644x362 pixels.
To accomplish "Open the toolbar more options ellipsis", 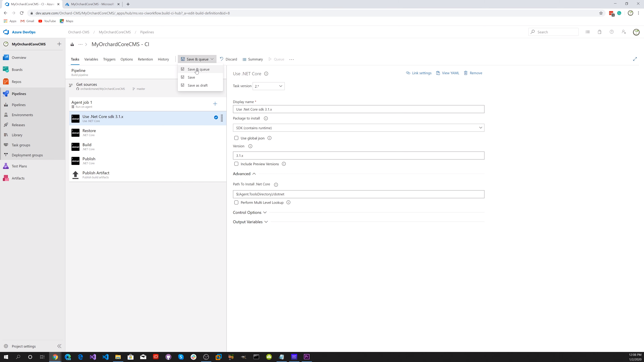I will (291, 59).
